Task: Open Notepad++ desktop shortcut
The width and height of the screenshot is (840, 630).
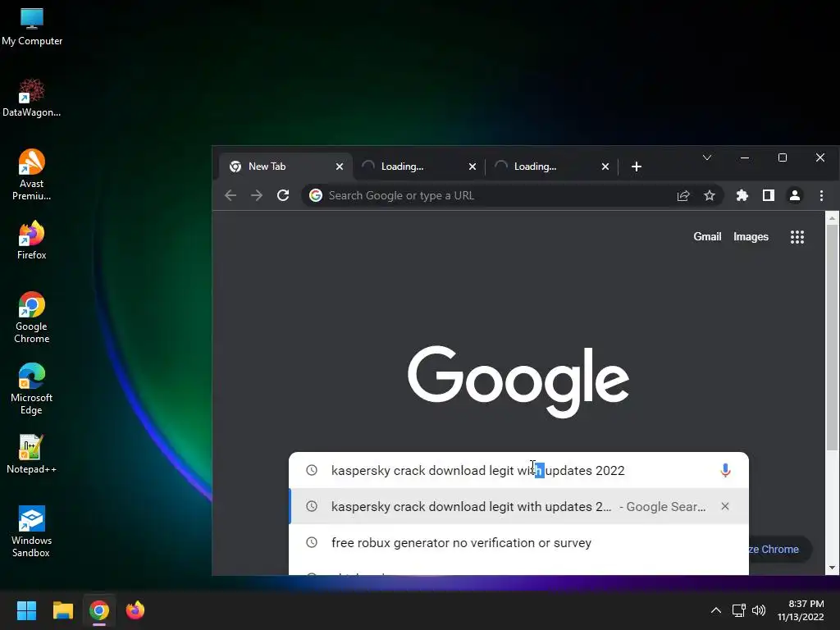Action: [x=32, y=454]
